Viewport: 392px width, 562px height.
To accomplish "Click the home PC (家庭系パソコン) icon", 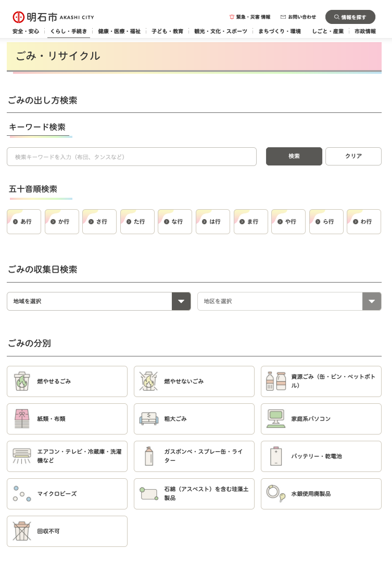I will tap(276, 419).
